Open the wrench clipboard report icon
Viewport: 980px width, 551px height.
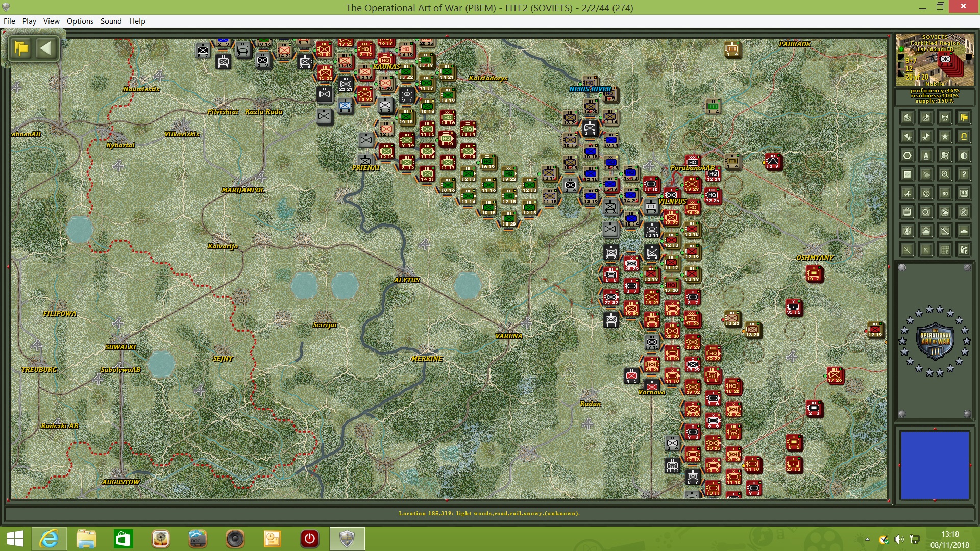coord(945,231)
